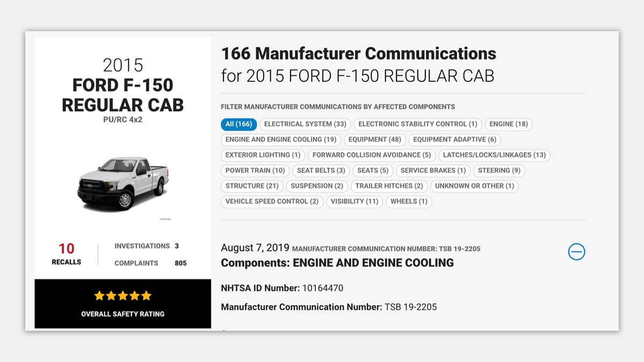Filter by Electrical System (33)

click(305, 124)
